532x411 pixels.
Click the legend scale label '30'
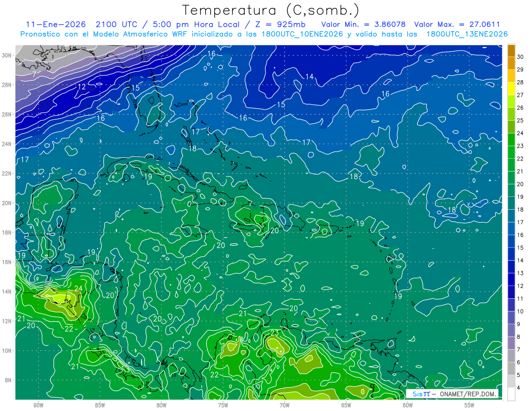(520, 57)
